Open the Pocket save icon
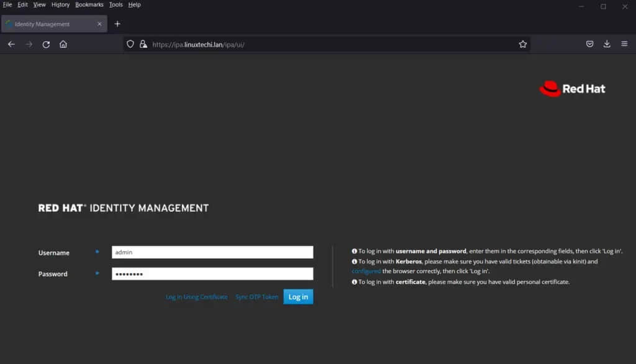Viewport: 636px width, 364px height. (590, 44)
